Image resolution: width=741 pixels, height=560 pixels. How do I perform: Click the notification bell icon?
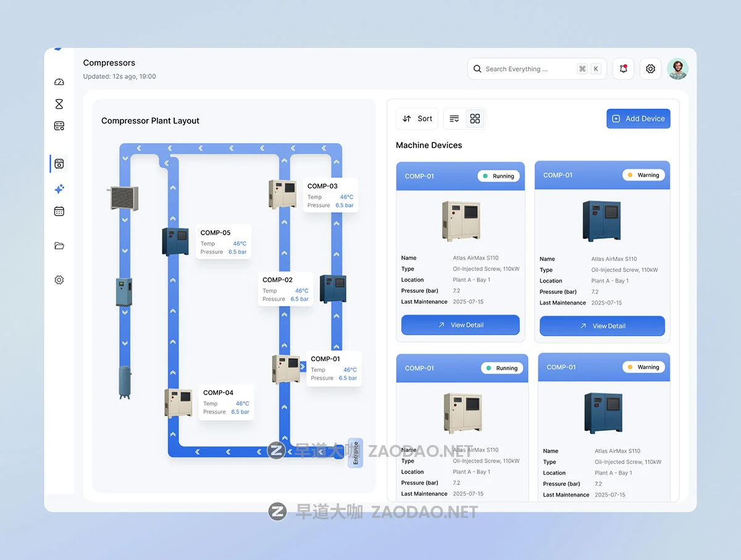tap(623, 69)
